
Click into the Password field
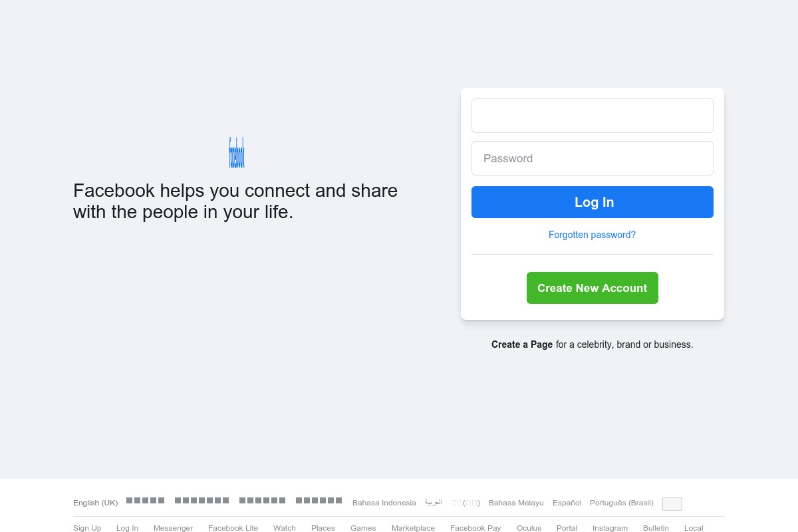pos(593,158)
